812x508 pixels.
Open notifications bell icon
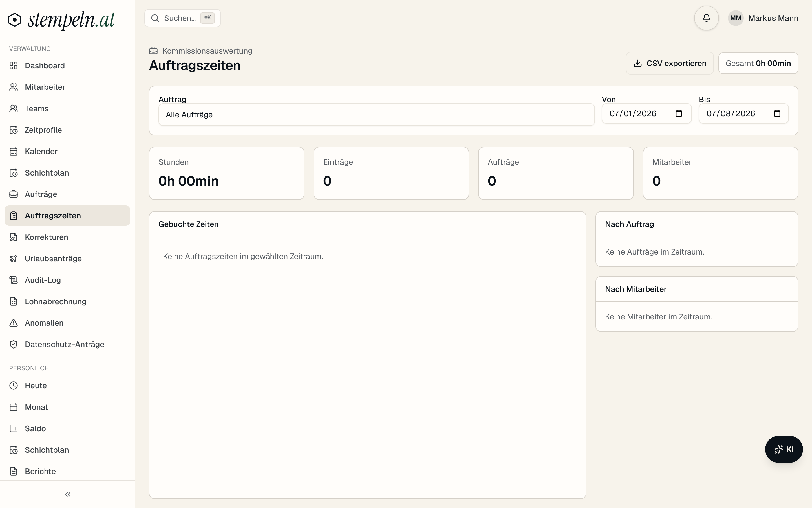(x=706, y=18)
